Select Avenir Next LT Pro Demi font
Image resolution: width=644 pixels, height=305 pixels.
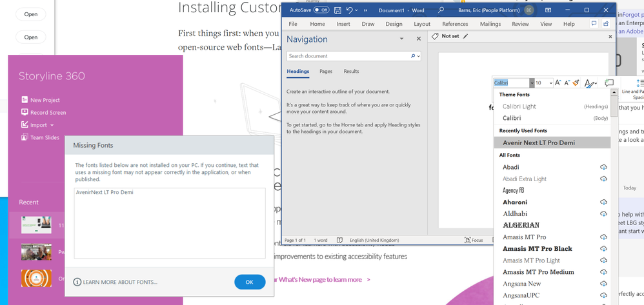point(552,143)
